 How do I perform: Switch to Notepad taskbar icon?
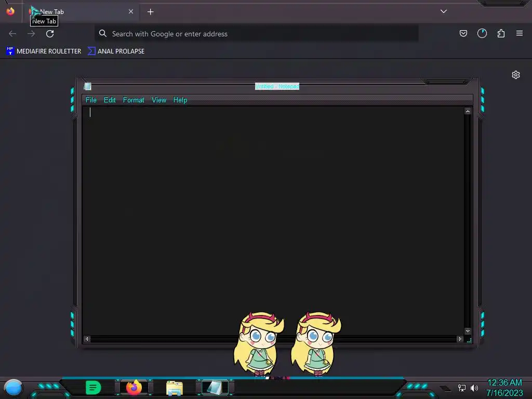coord(215,388)
